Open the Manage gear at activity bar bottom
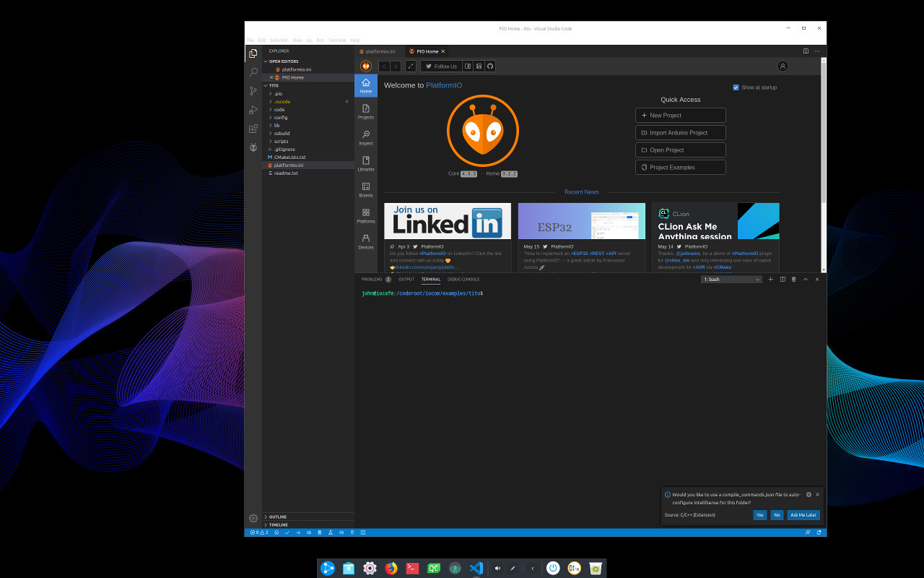The width and height of the screenshot is (924, 578). coord(253,518)
